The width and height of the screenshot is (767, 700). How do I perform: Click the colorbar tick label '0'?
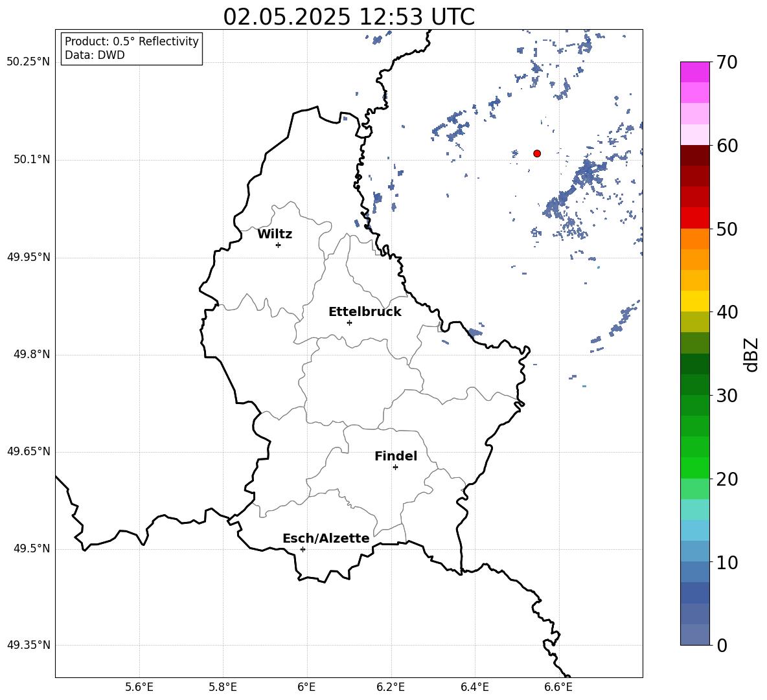click(722, 646)
